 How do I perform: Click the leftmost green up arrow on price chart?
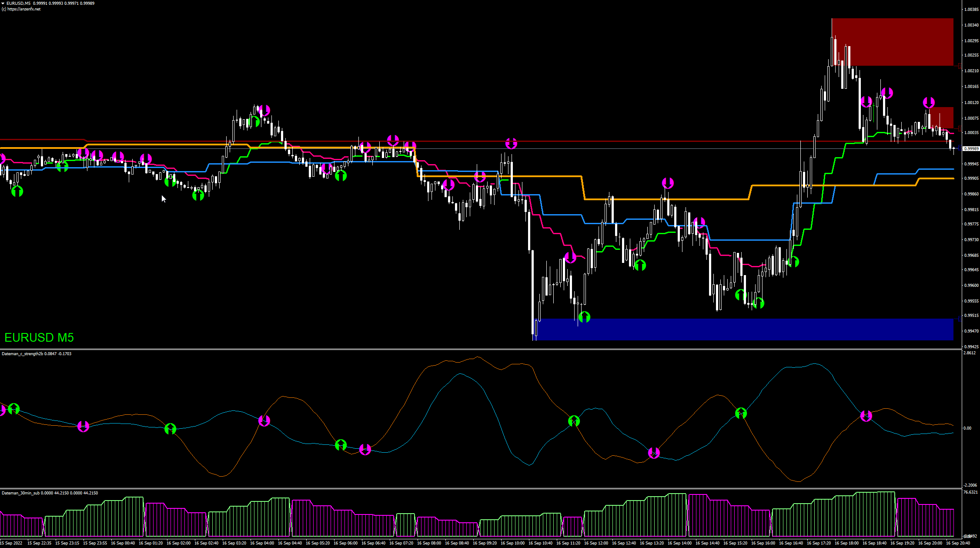(x=17, y=191)
